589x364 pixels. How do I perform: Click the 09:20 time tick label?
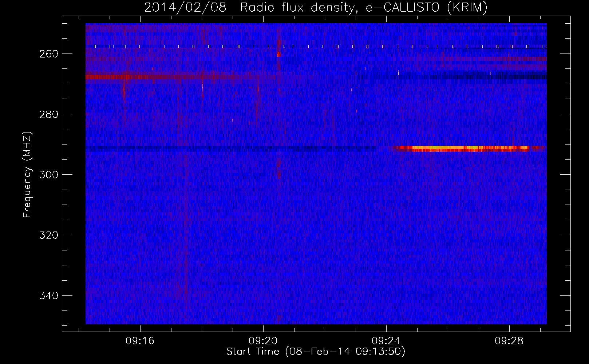click(x=263, y=341)
